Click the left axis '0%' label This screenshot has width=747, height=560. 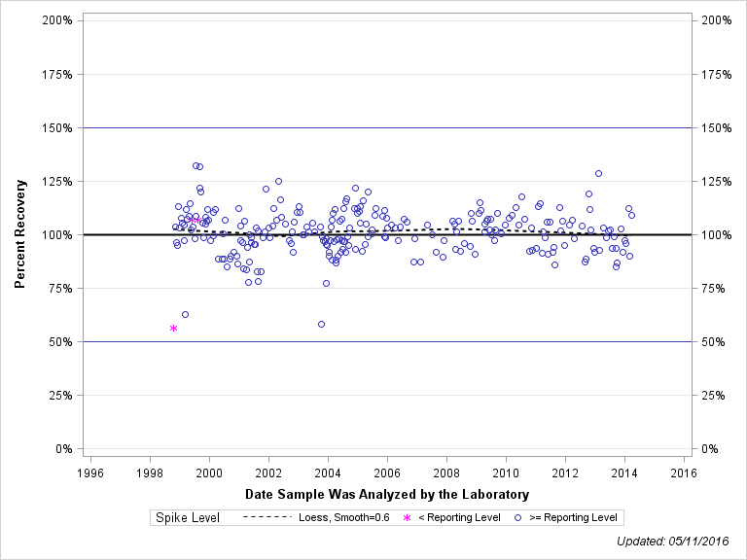click(x=64, y=449)
